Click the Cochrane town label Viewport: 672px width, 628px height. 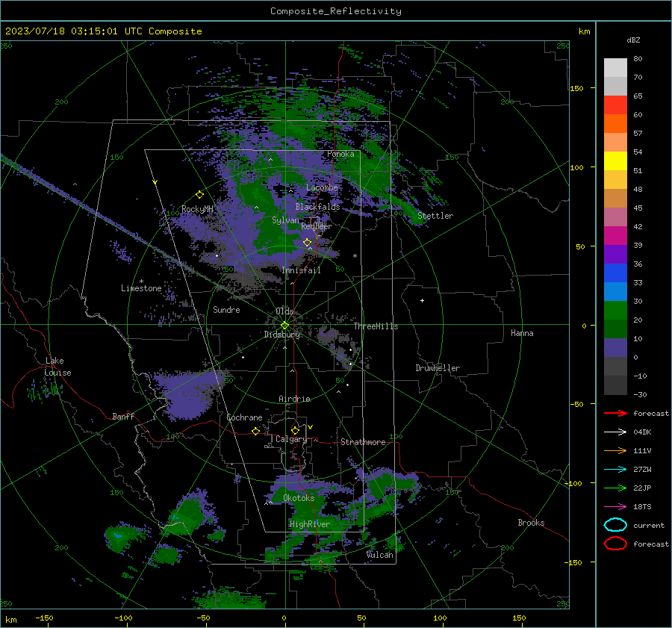pyautogui.click(x=244, y=417)
